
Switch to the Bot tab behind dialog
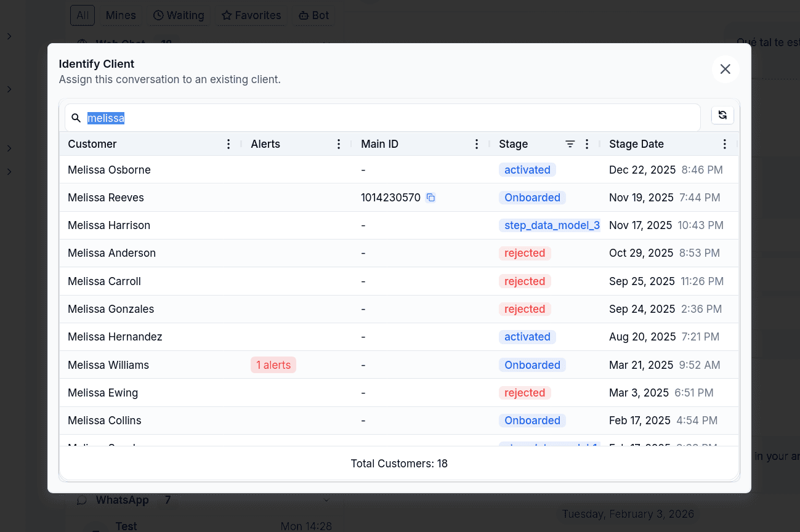314,15
